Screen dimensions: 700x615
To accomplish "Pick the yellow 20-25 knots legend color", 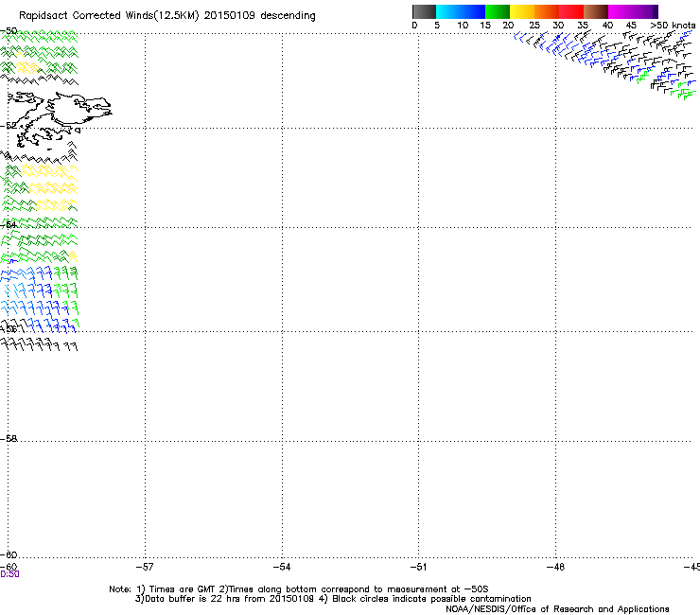I will (522, 11).
